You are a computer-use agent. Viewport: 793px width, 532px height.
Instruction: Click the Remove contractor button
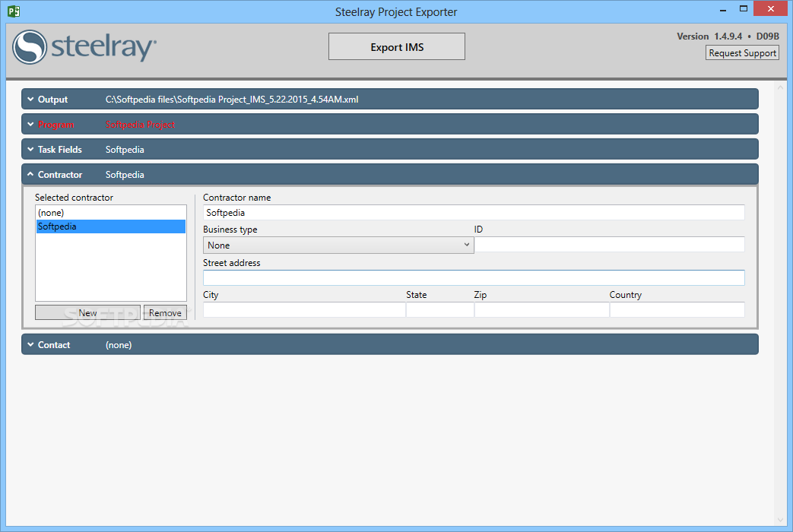point(165,312)
